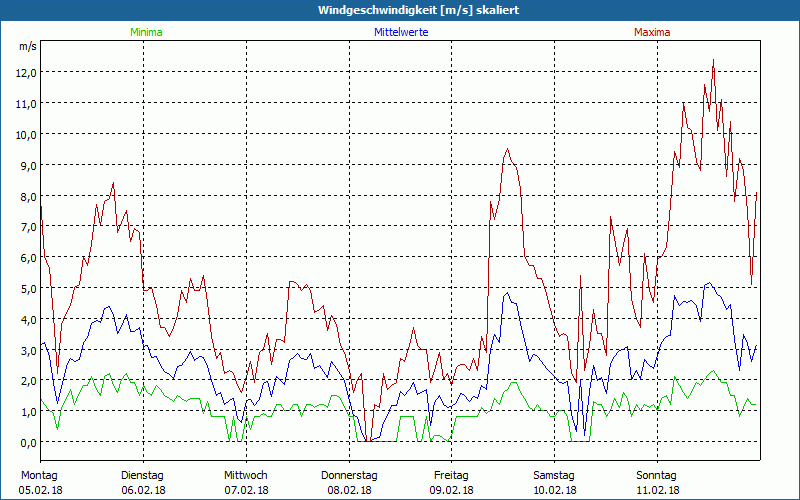Screen dimensions: 800x500
Task: Select the 'Montag' day label
Action: (38, 475)
